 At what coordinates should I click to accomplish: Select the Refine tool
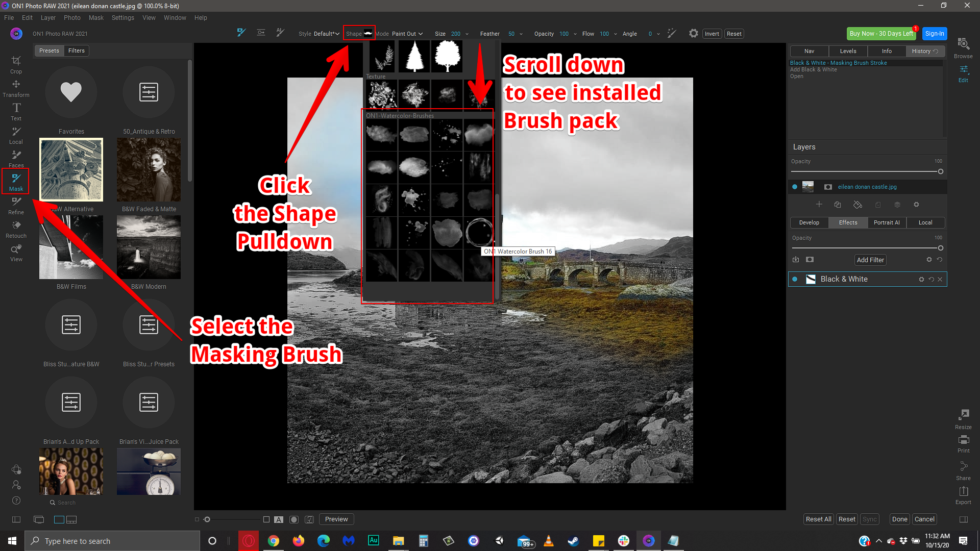coord(16,205)
